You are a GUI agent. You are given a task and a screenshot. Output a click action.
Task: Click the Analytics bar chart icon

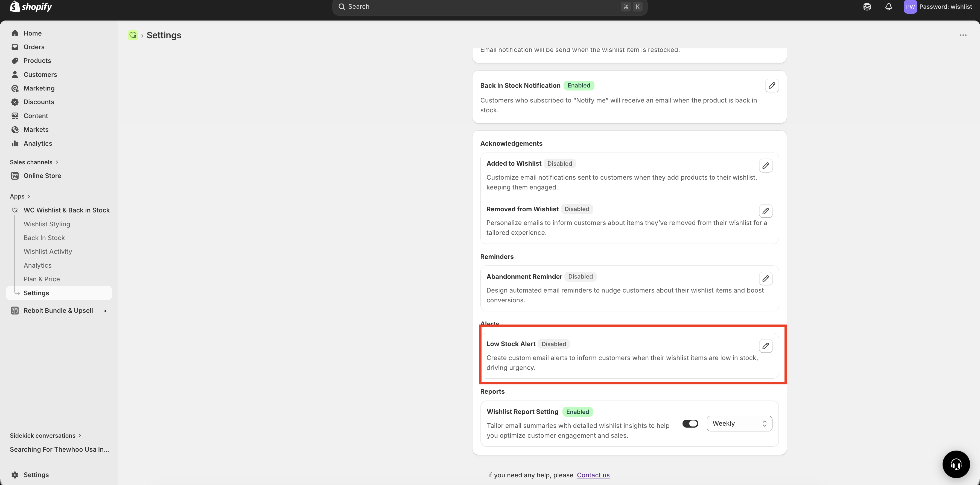pyautogui.click(x=15, y=144)
